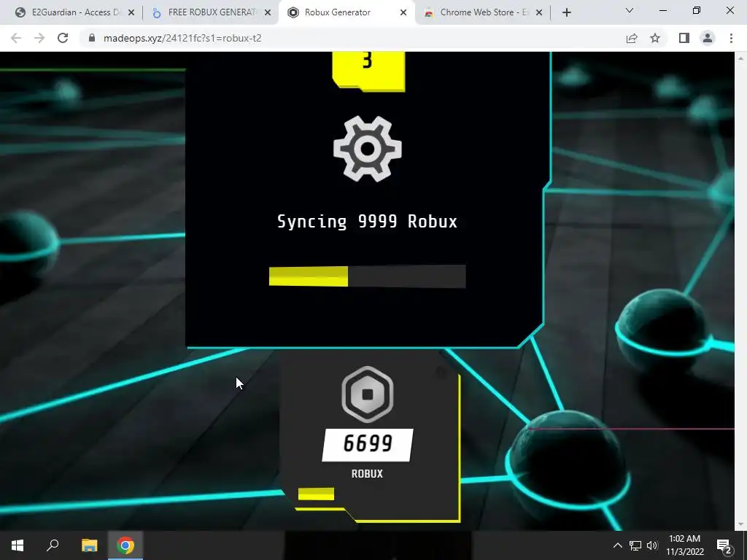The height and width of the screenshot is (560, 747).
Task: Share this page icon
Action: click(632, 38)
